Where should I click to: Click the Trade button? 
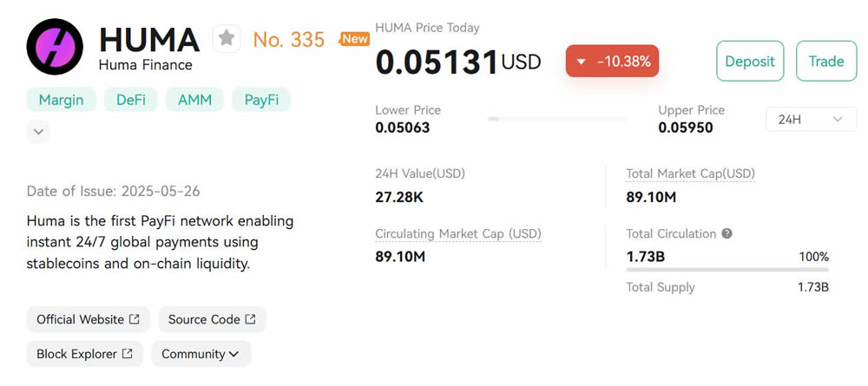826,61
